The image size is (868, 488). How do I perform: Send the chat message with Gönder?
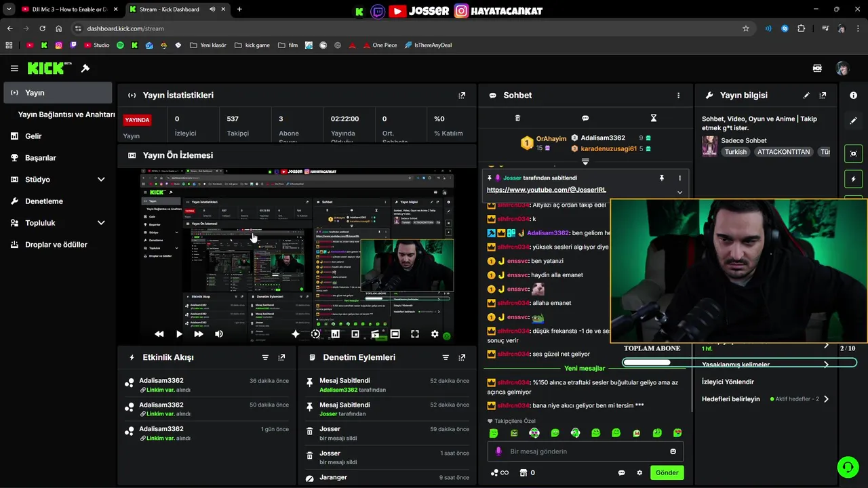pos(667,473)
